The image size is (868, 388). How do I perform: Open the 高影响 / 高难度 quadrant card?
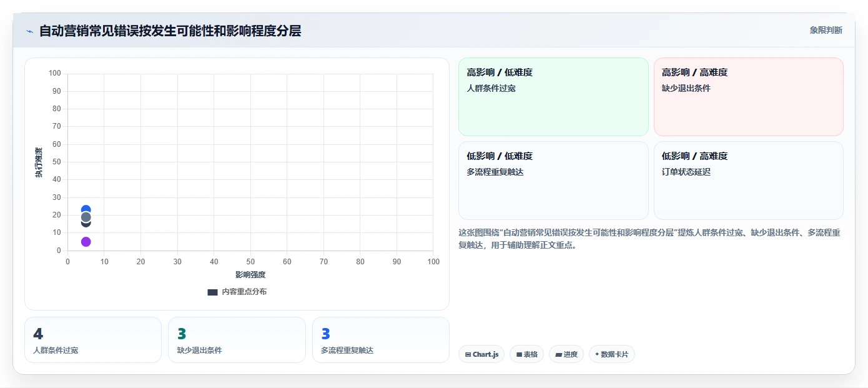click(x=748, y=97)
